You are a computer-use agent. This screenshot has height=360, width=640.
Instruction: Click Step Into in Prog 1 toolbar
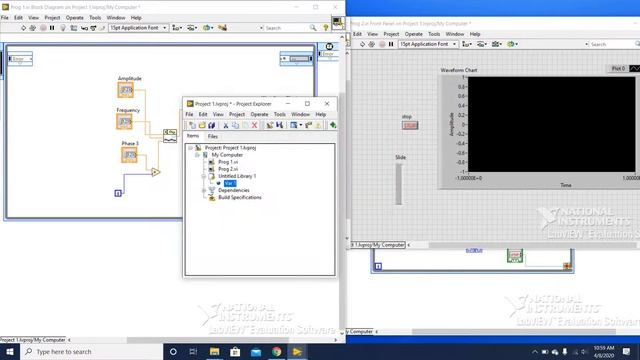click(x=84, y=28)
